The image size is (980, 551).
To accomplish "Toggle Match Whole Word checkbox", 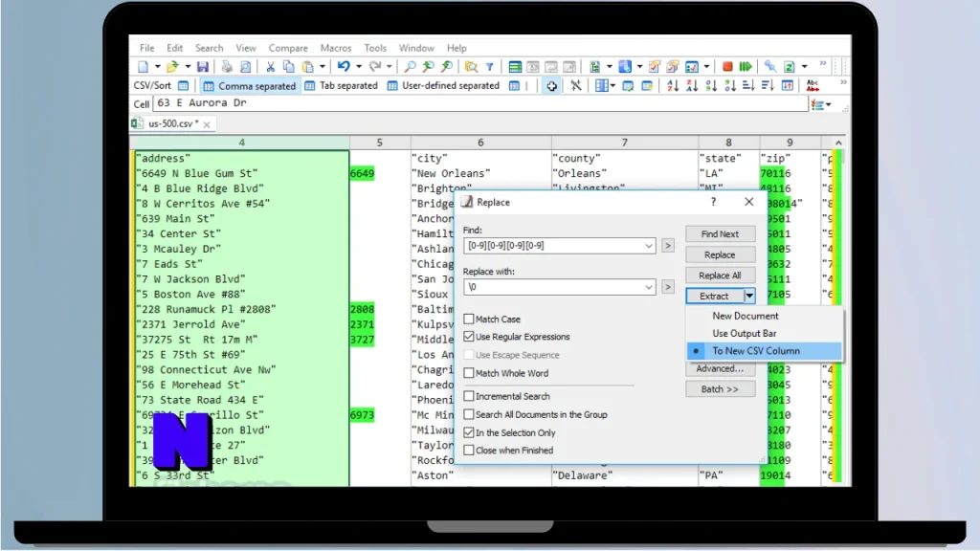I will (x=469, y=373).
